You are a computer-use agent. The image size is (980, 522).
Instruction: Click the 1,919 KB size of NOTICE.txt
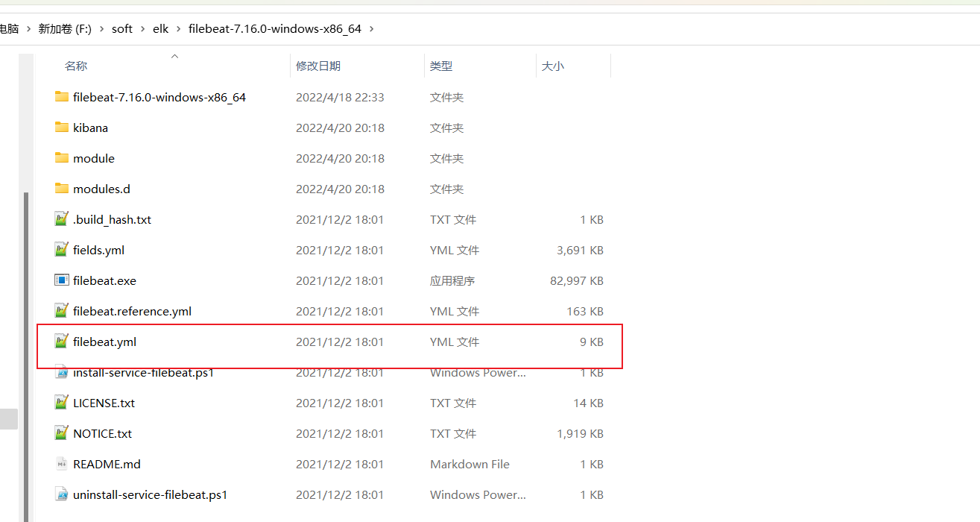580,433
